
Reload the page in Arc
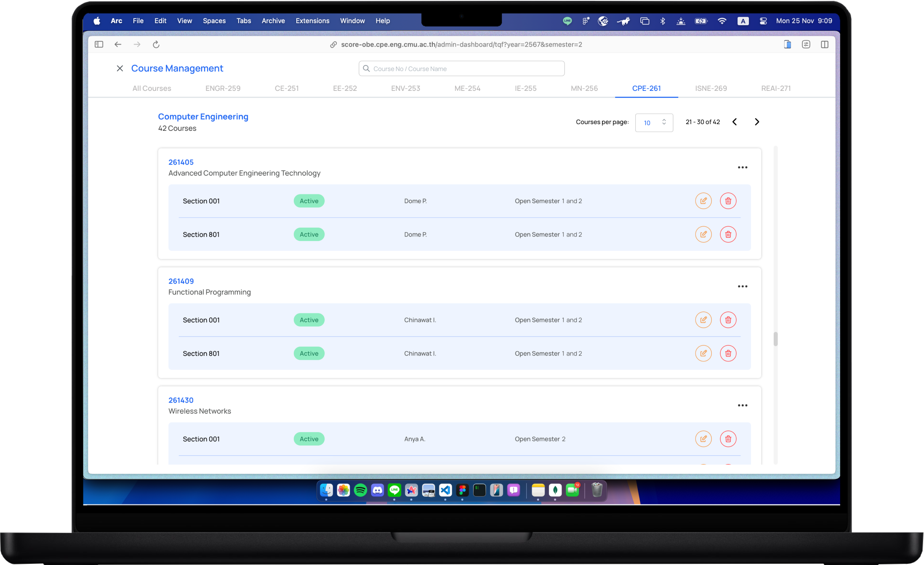156,45
